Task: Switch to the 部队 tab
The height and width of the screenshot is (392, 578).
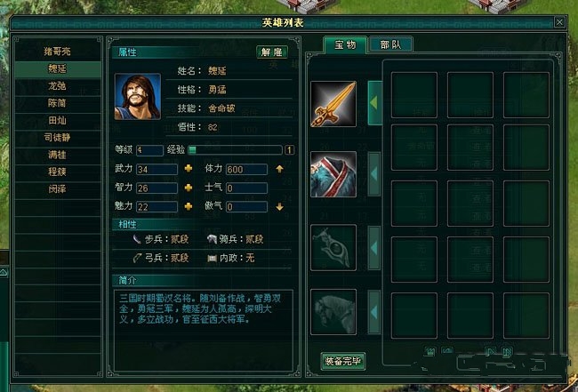Action: click(390, 45)
